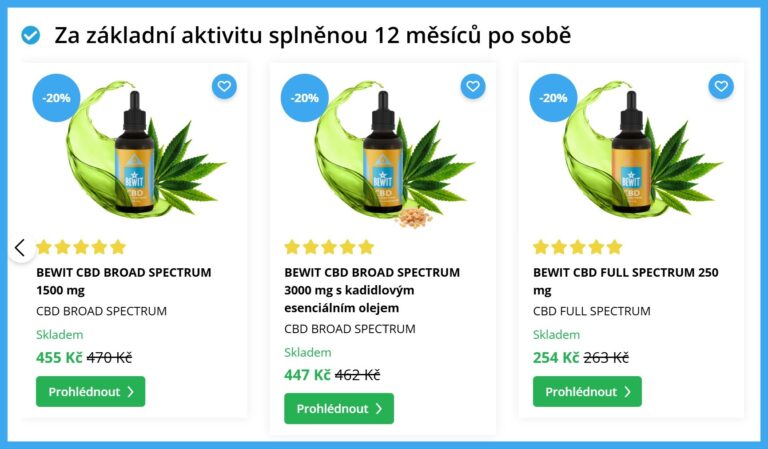Open 3000 mg s kadidlovým esenciálním olejem title

(372, 290)
